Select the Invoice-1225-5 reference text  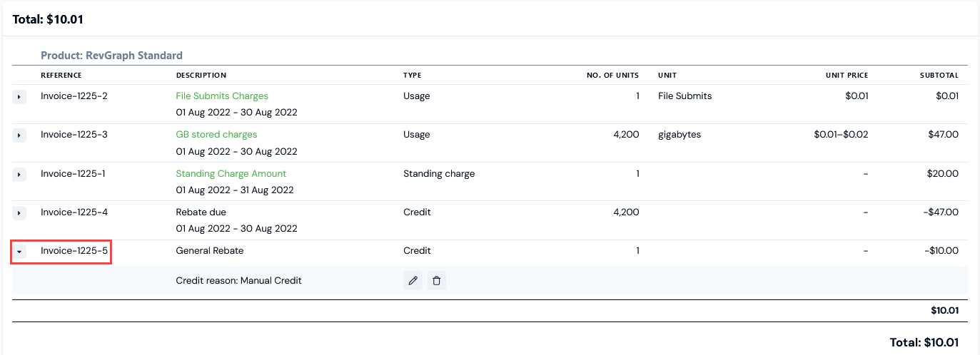pos(74,250)
